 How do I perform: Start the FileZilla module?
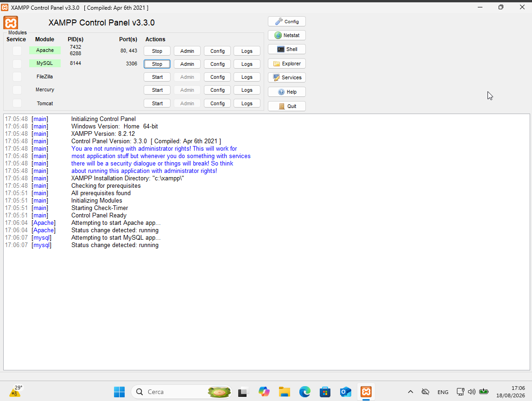click(157, 77)
